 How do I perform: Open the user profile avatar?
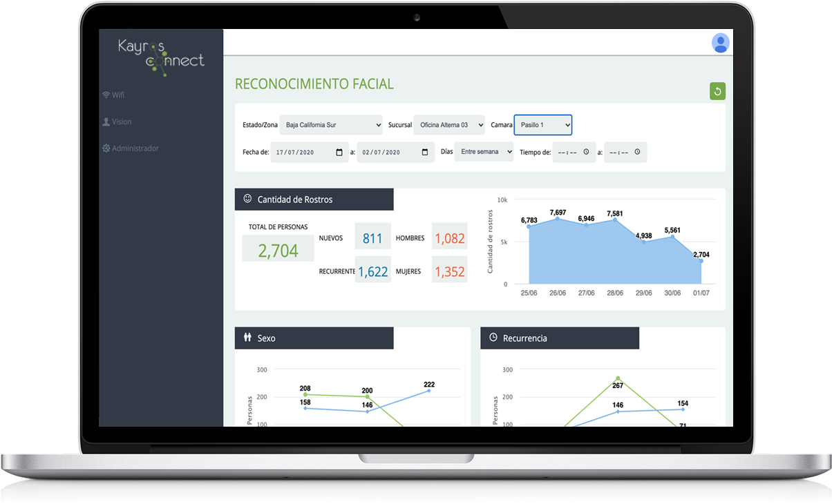click(720, 43)
